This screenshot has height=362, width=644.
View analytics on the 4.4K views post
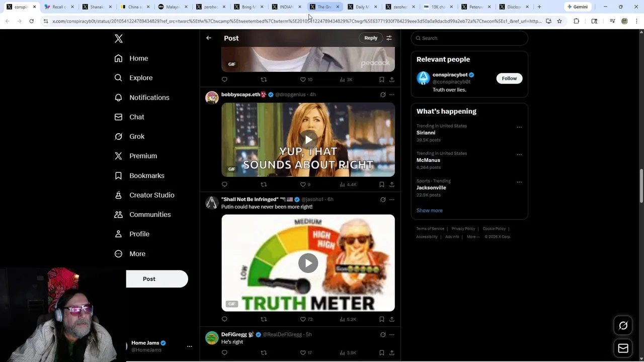pyautogui.click(x=348, y=185)
